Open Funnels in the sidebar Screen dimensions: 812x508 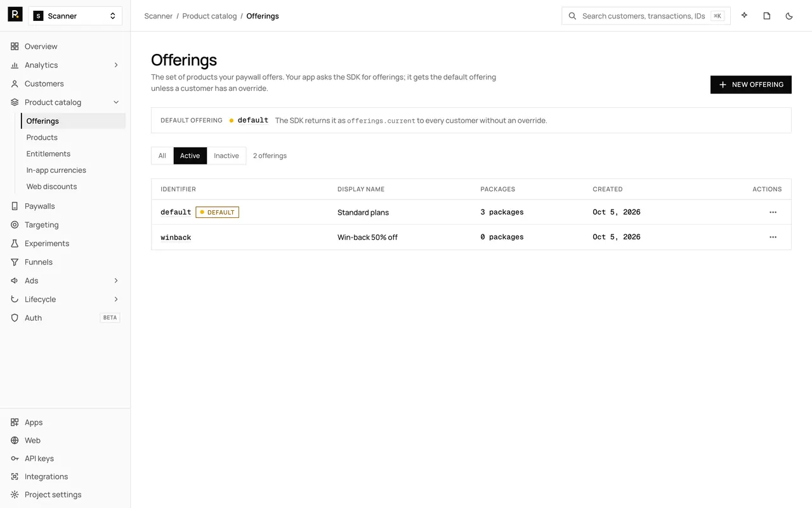pyautogui.click(x=65, y=262)
